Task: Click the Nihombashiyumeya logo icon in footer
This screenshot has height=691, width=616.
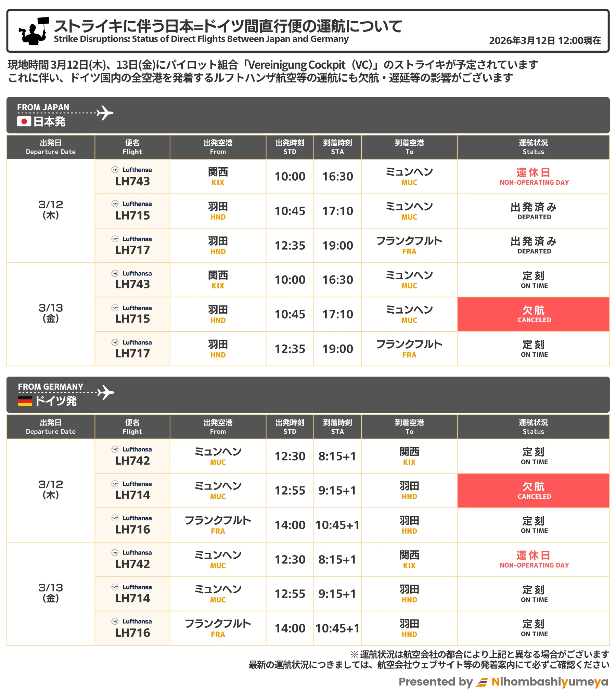Action: tap(482, 682)
